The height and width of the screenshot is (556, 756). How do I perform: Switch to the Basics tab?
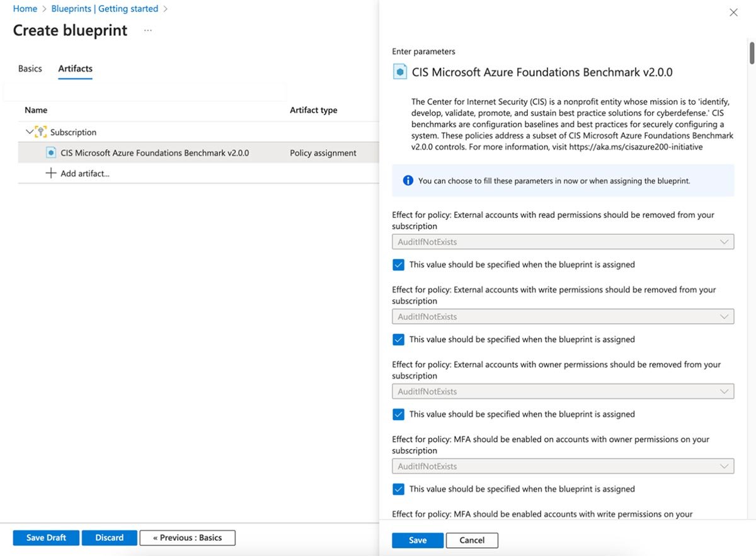pos(30,69)
